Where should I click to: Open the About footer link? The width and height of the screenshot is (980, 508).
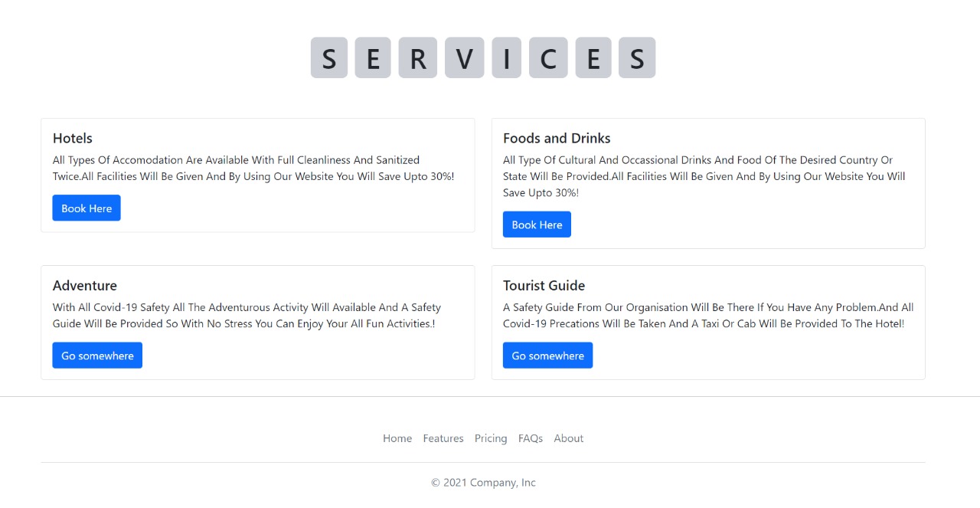click(x=569, y=438)
